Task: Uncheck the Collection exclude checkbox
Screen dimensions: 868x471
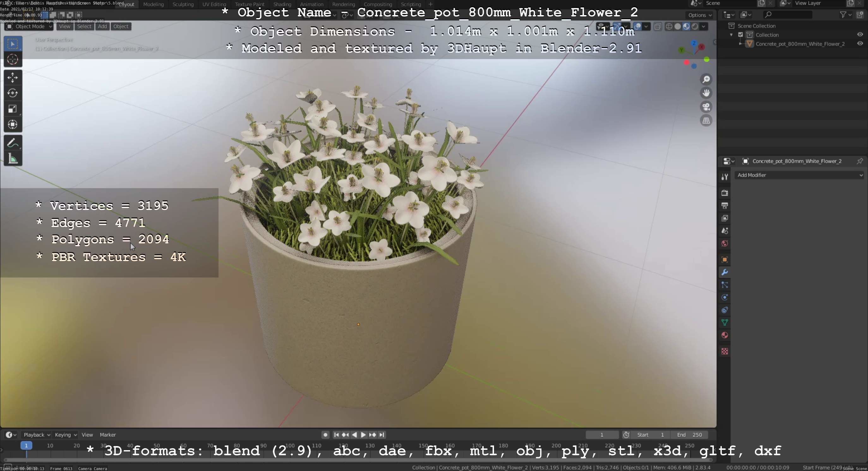Action: tap(741, 35)
